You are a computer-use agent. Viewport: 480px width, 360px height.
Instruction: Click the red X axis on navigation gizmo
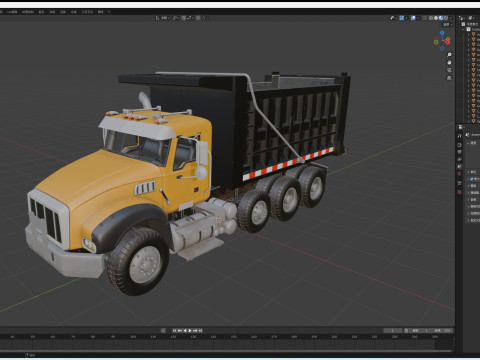[448, 42]
